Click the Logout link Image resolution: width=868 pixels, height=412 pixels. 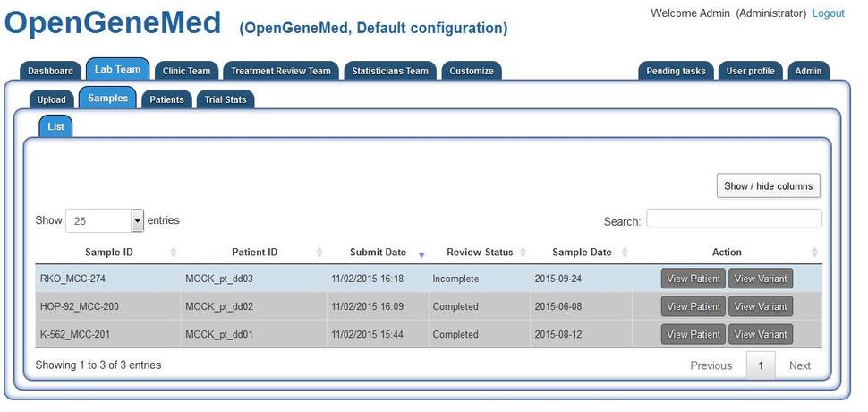(x=828, y=13)
